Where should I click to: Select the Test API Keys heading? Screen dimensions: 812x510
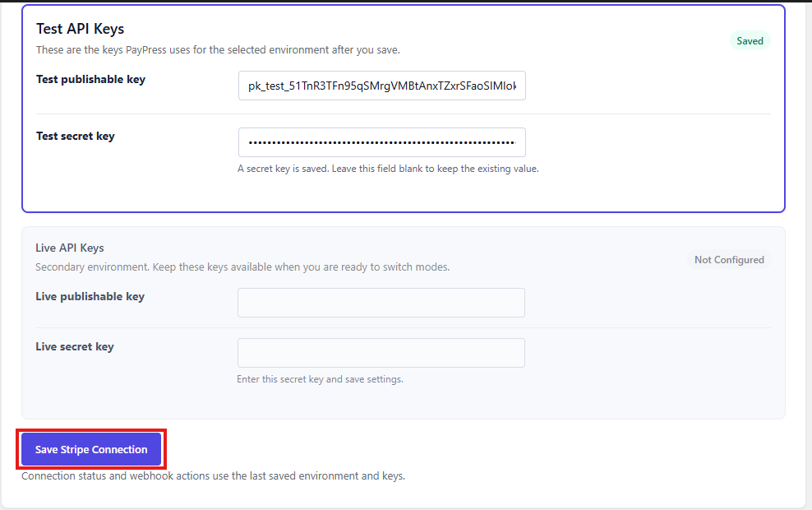tap(81, 29)
